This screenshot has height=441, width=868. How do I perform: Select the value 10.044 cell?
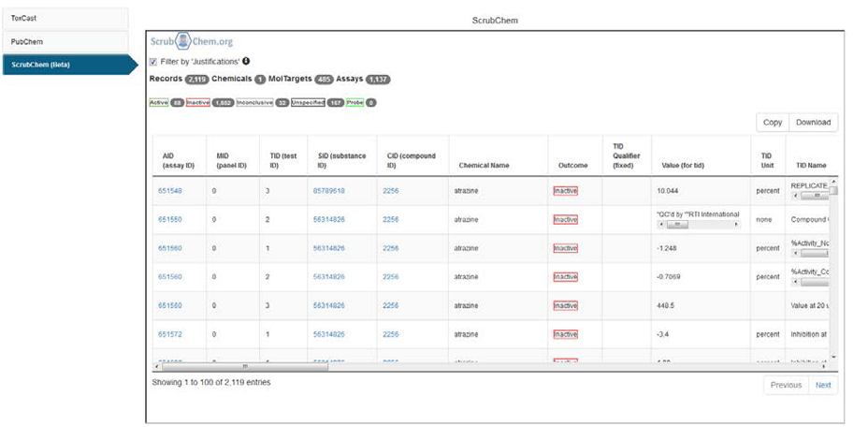(702, 191)
